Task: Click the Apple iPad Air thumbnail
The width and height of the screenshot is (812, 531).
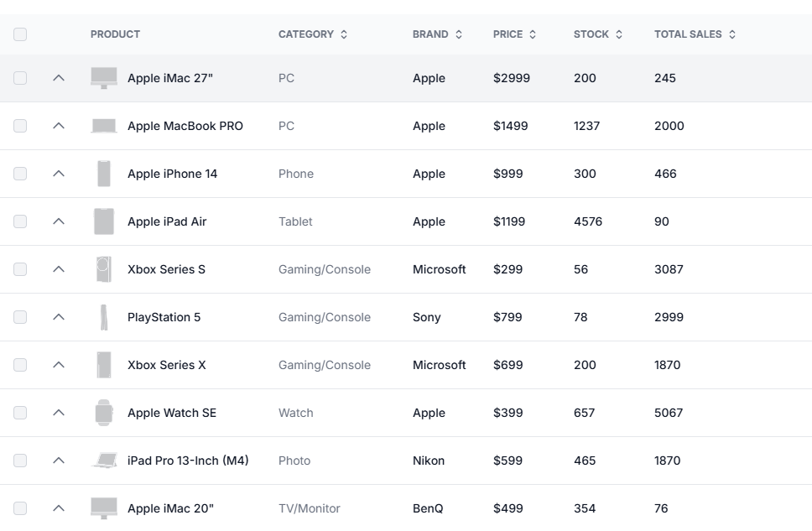Action: pyautogui.click(x=103, y=221)
